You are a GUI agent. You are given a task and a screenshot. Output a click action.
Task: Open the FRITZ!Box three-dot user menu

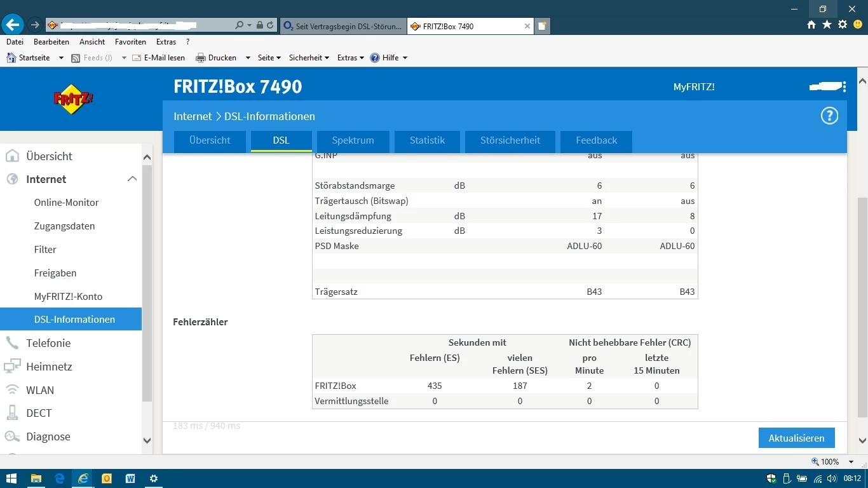(x=844, y=87)
